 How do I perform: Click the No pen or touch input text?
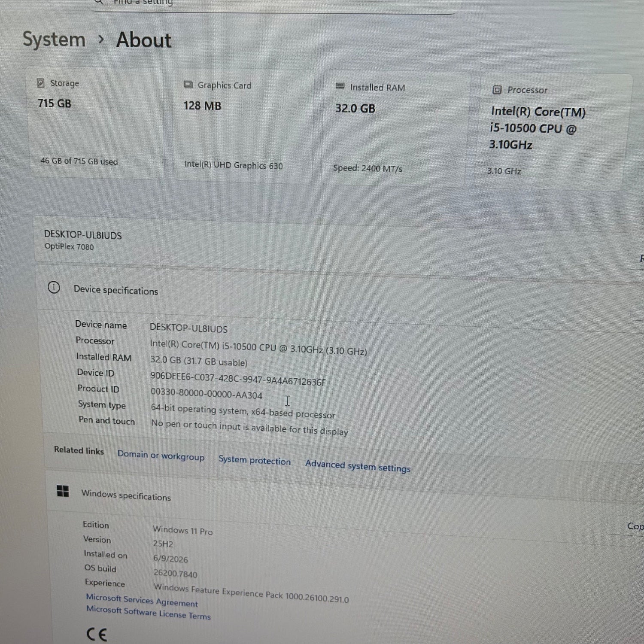click(x=249, y=427)
